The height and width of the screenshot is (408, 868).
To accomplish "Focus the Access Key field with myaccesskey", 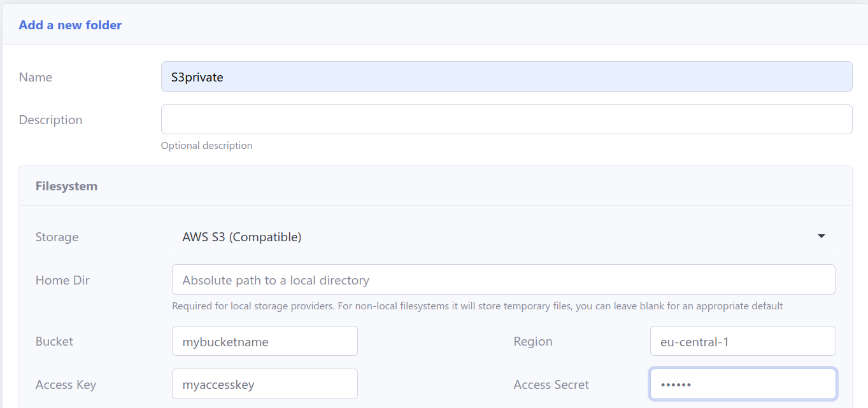I will click(264, 384).
